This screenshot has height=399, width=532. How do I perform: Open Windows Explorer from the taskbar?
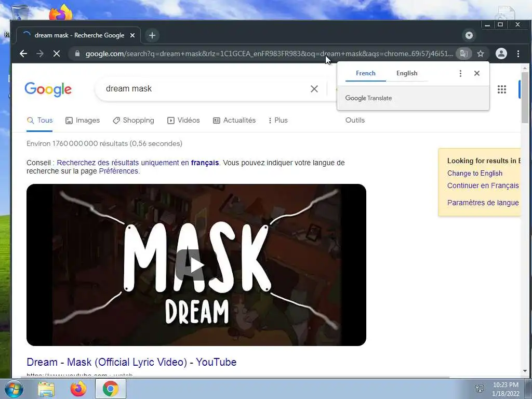click(46, 389)
